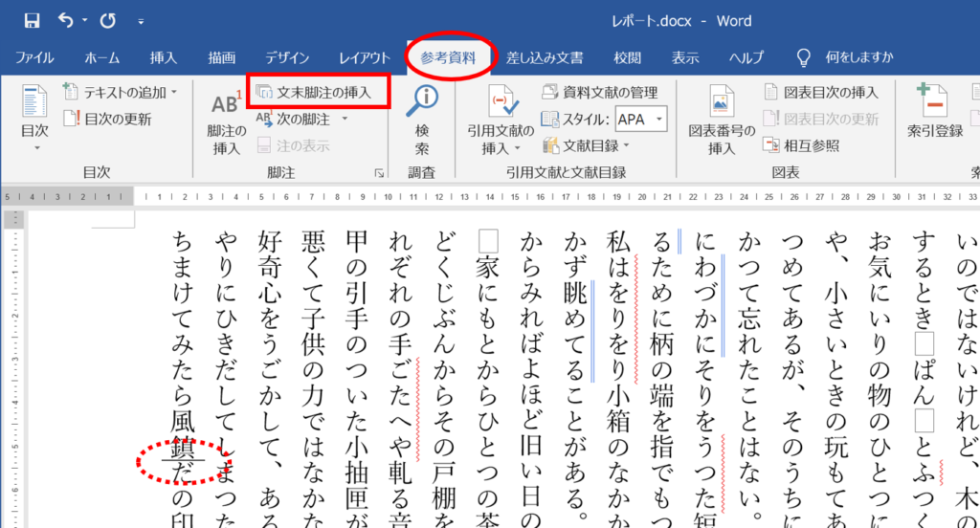Open the 差し込み文書 tab
This screenshot has width=980, height=528.
tap(545, 57)
